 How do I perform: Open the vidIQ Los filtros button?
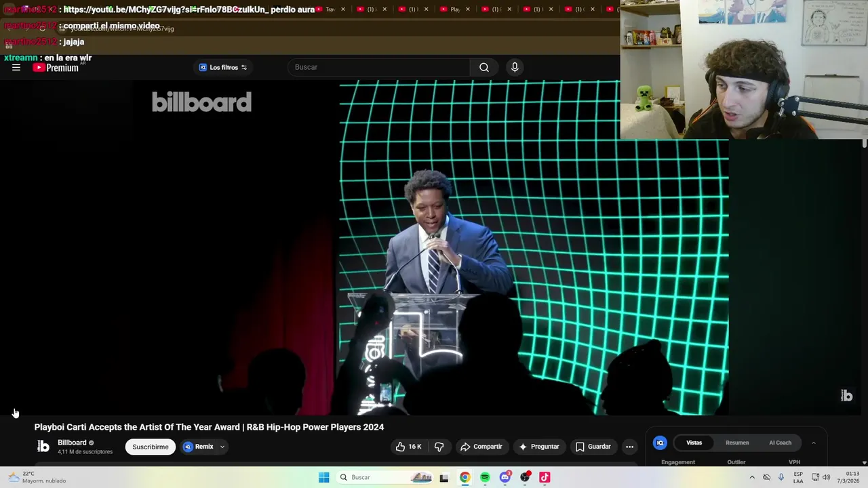[x=223, y=67]
